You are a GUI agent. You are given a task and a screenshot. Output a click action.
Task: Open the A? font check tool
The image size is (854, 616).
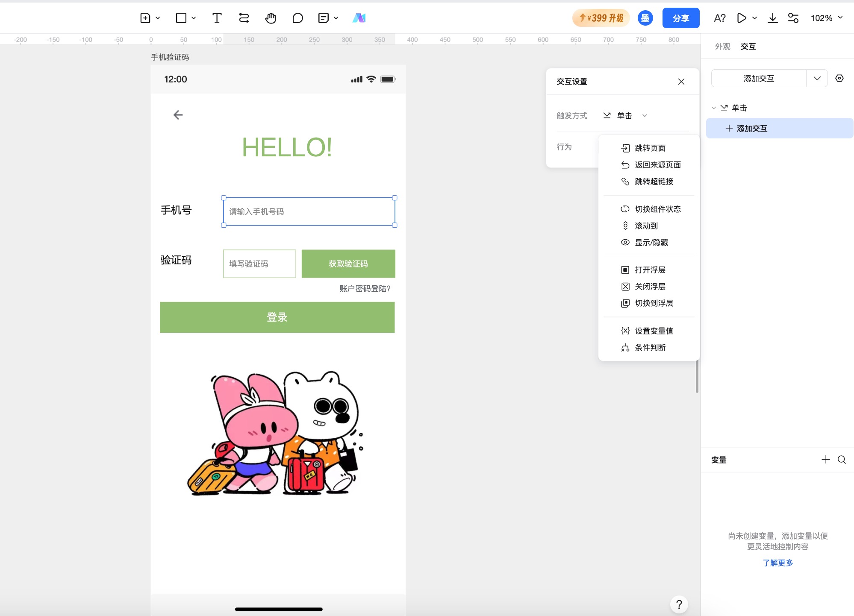coord(720,18)
